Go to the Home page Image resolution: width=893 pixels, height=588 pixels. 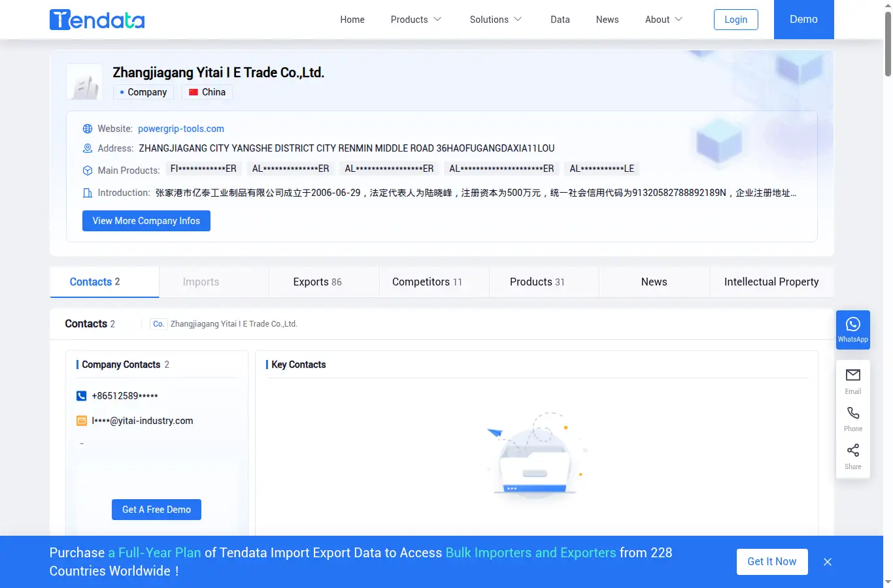coord(352,20)
